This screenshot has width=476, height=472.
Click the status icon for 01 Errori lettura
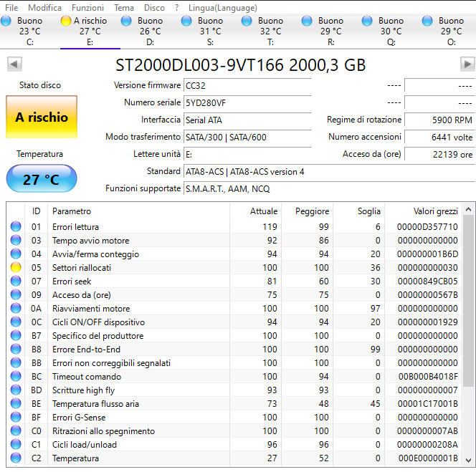(16, 226)
